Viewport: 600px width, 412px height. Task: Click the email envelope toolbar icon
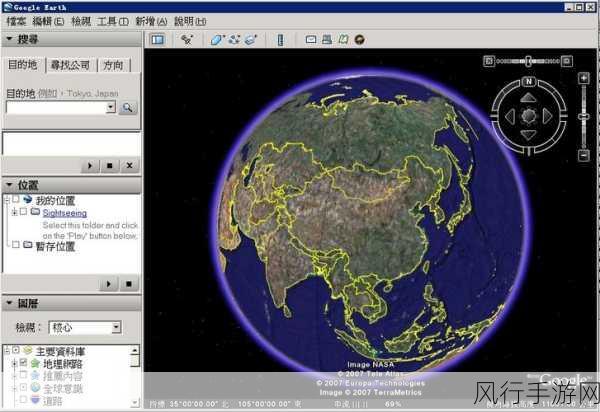coord(311,39)
